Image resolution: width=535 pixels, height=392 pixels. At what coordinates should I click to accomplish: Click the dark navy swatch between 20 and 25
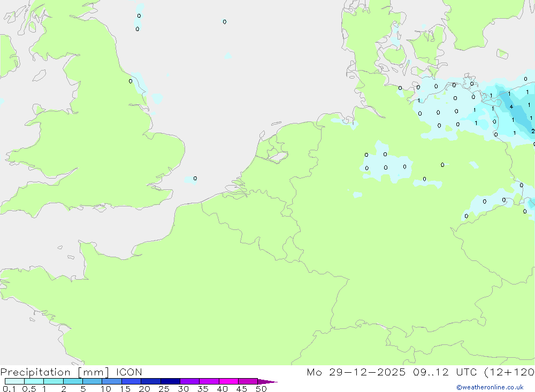tap(151, 381)
